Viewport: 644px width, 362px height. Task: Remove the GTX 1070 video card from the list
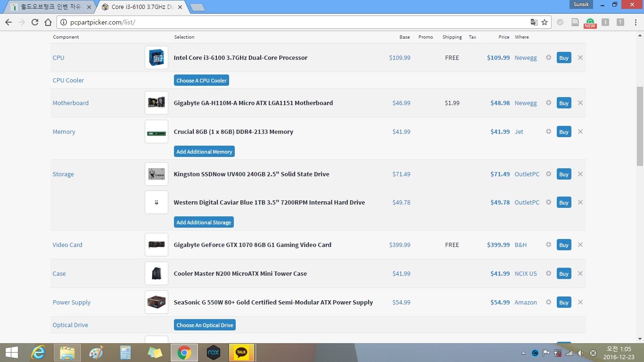[580, 245]
